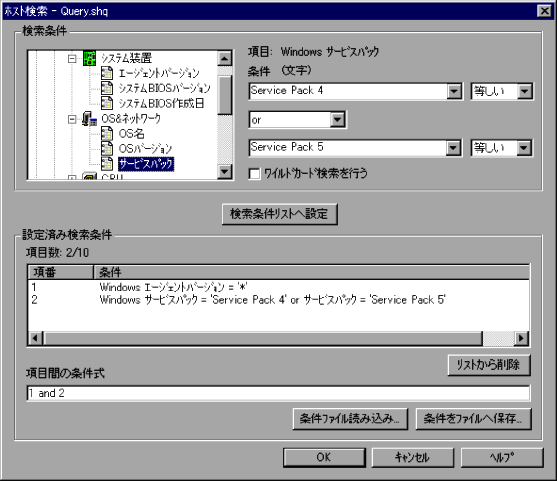The height and width of the screenshot is (481, 557).
Task: Click the tree scrollbar up arrow
Action: [225, 59]
